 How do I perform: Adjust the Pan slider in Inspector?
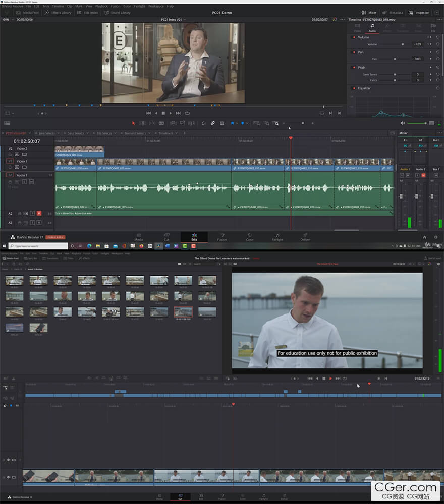tap(395, 59)
